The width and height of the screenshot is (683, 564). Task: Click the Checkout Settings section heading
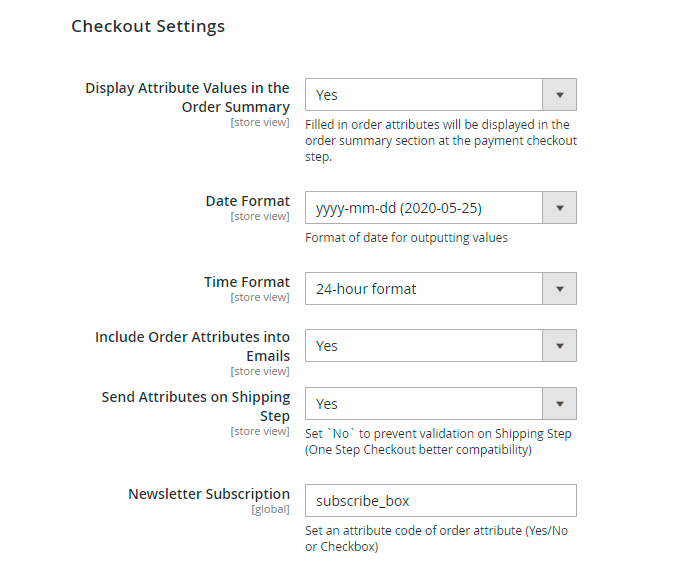tap(148, 26)
